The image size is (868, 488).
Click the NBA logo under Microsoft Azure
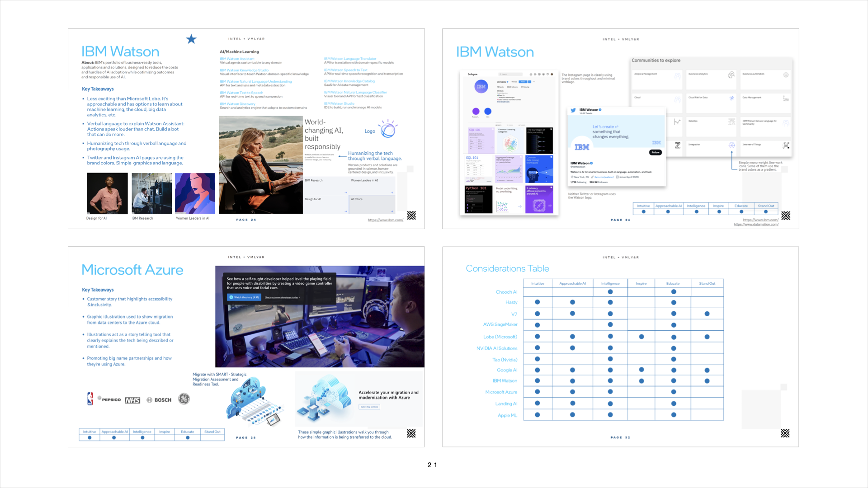(90, 399)
